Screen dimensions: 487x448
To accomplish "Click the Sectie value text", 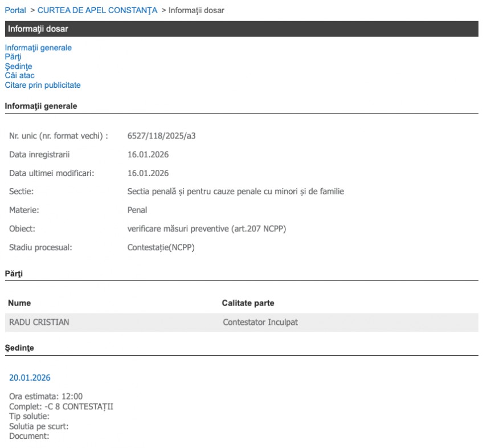I will click(x=235, y=192).
